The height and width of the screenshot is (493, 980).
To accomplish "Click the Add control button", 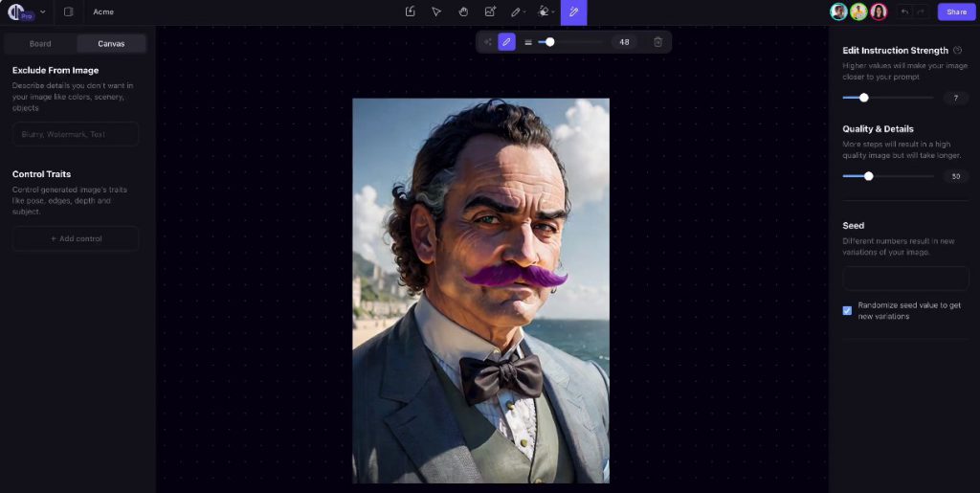I will click(76, 238).
